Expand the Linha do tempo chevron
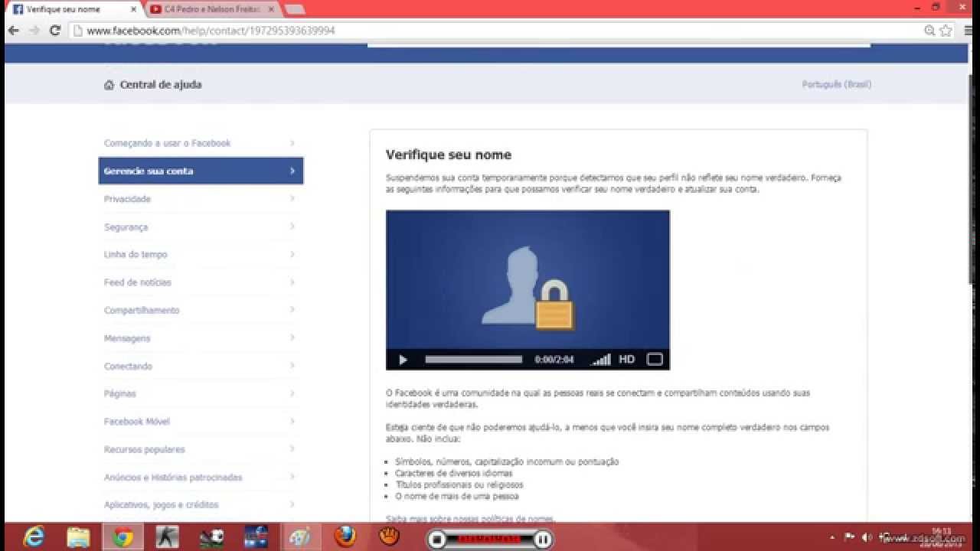This screenshot has height=551, width=980. pos(292,253)
